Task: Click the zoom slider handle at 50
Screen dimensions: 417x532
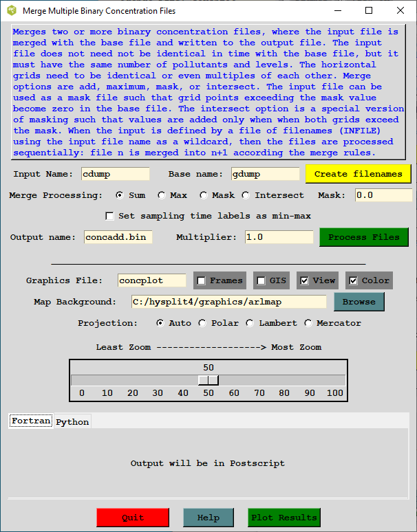Action: pos(208,380)
